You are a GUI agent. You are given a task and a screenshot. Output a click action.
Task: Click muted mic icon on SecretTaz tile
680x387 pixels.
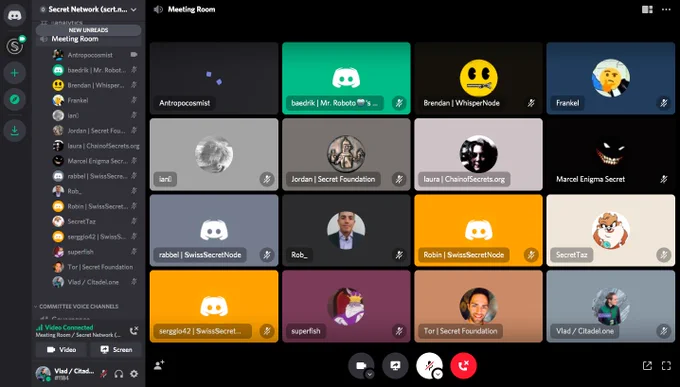664,255
